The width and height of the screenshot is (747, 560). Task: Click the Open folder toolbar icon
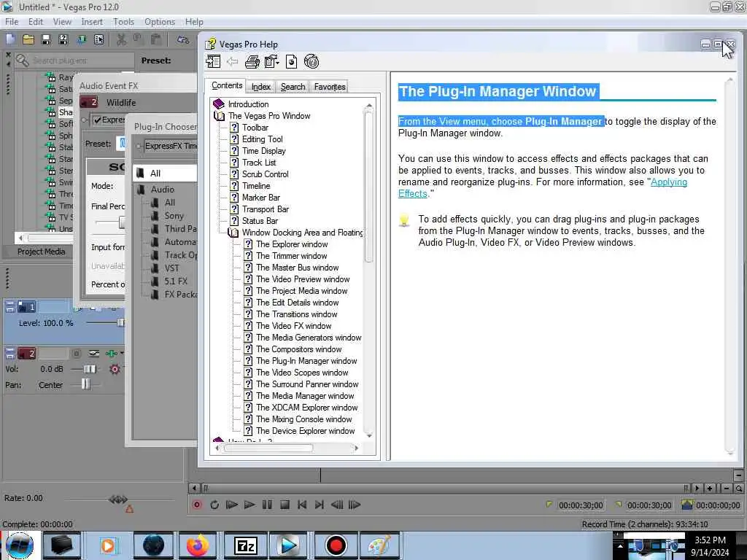coord(28,39)
